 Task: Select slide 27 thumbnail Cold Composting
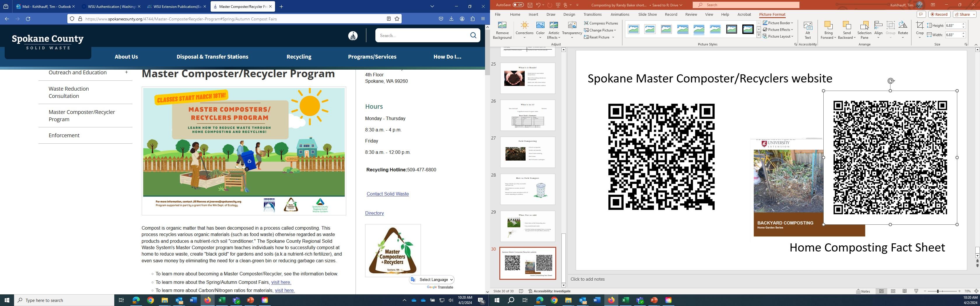coord(527,152)
